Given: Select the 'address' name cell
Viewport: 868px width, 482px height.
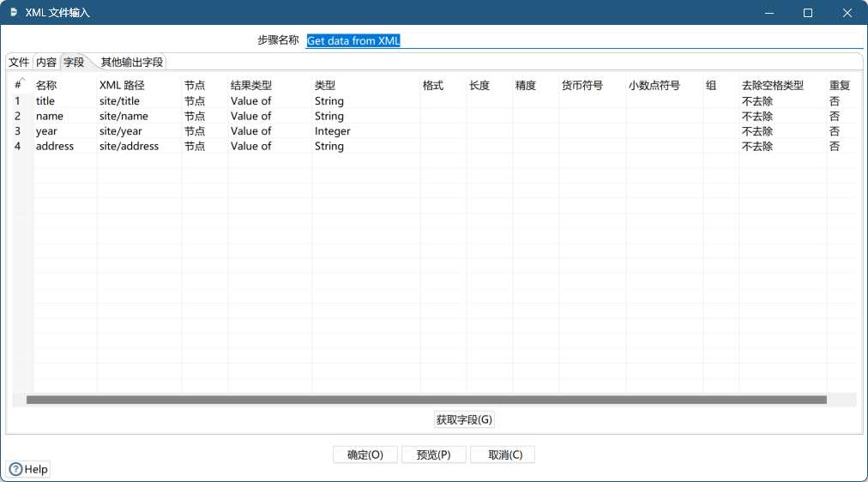Looking at the screenshot, I should pos(65,146).
